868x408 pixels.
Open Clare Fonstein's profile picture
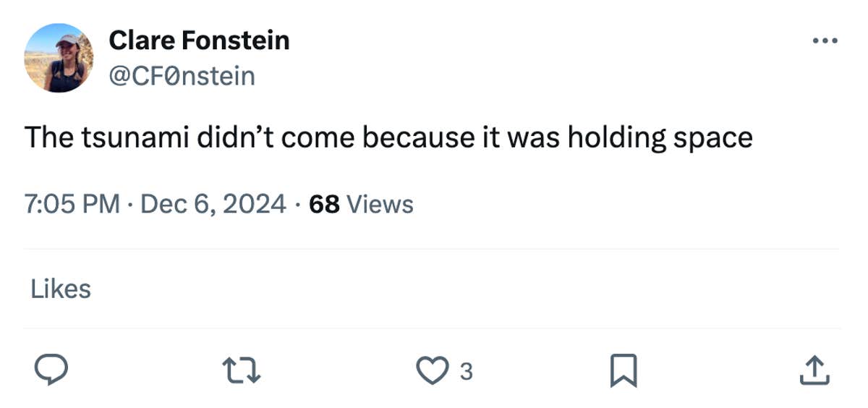tap(59, 58)
